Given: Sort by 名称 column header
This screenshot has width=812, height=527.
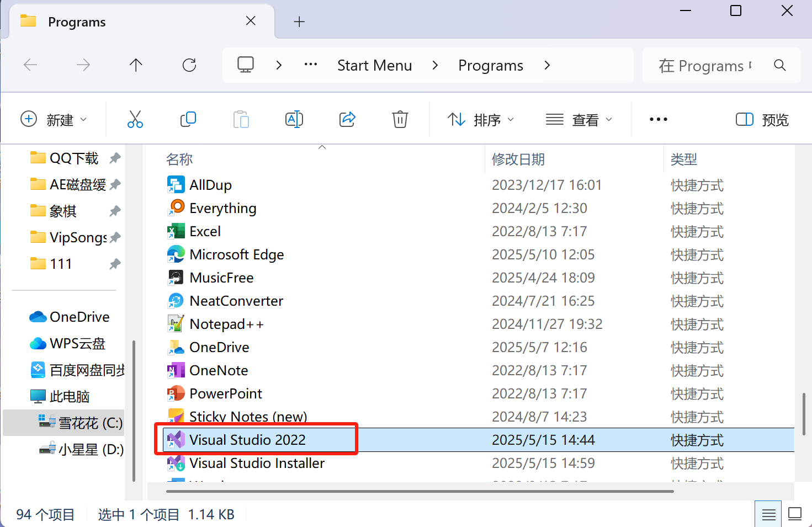Looking at the screenshot, I should click(x=179, y=159).
